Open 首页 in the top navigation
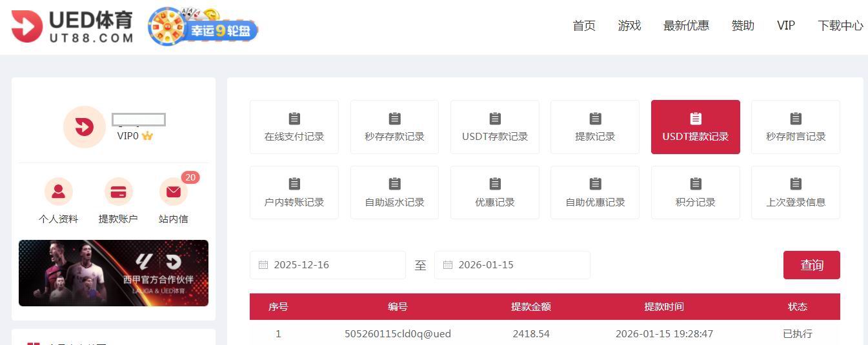This screenshot has width=868, height=345. tap(584, 26)
